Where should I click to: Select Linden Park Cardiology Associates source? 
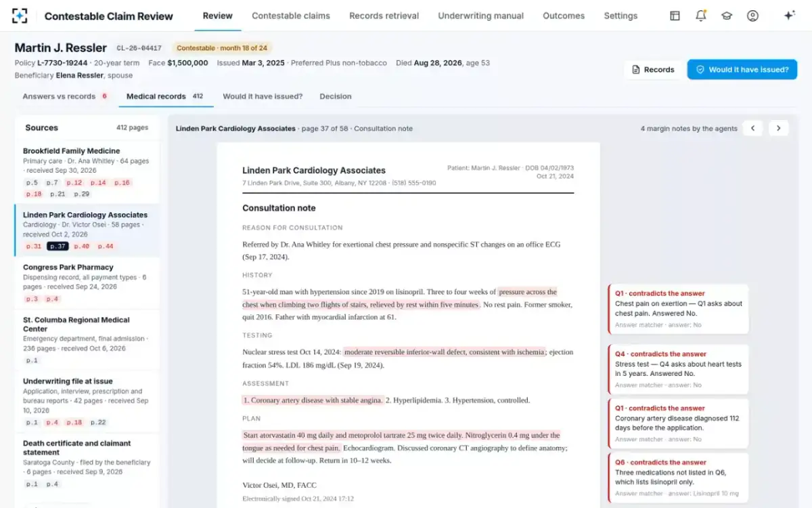click(87, 230)
